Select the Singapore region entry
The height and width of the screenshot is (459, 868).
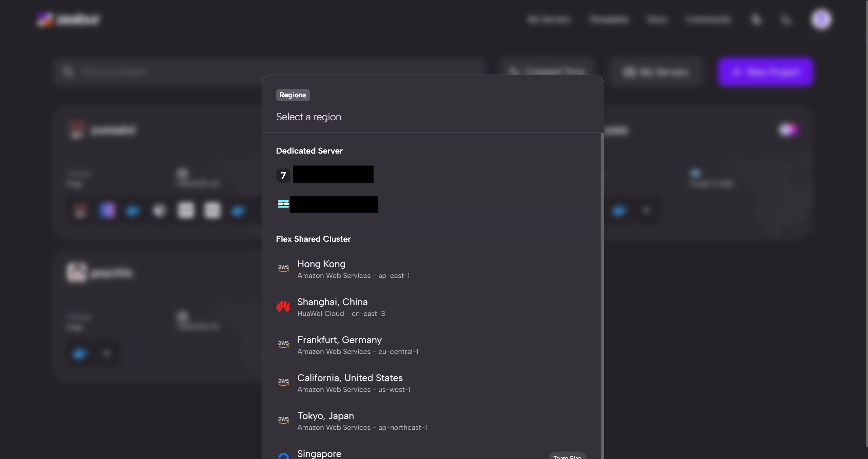319,454
